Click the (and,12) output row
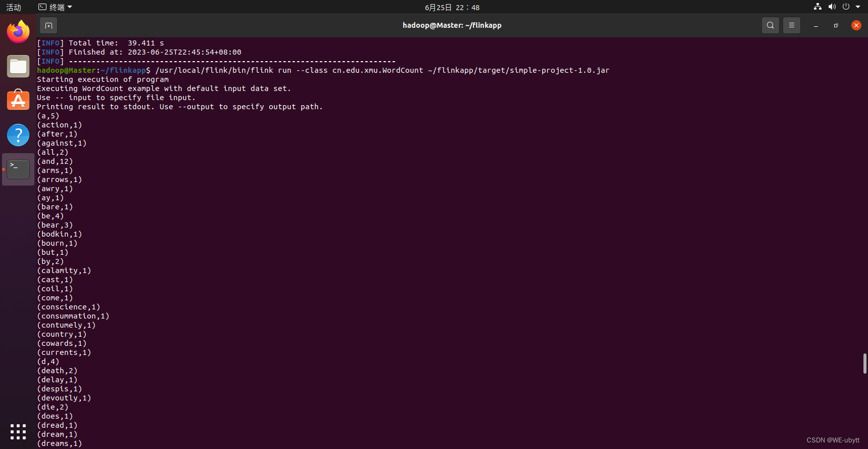 coord(55,161)
